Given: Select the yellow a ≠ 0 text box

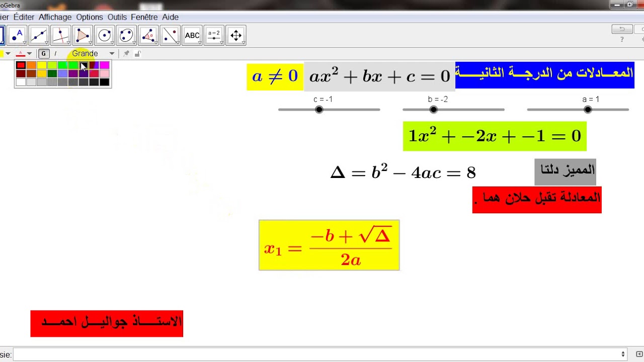Looking at the screenshot, I should 275,76.
